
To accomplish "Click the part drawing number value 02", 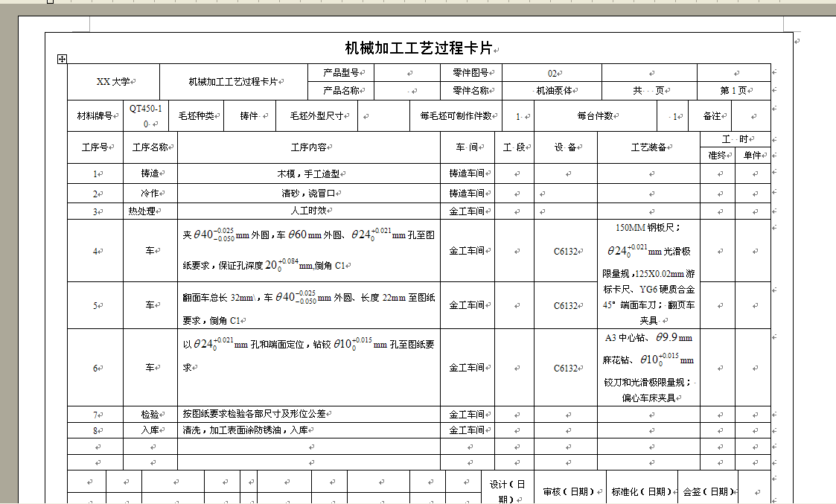I will pos(552,73).
